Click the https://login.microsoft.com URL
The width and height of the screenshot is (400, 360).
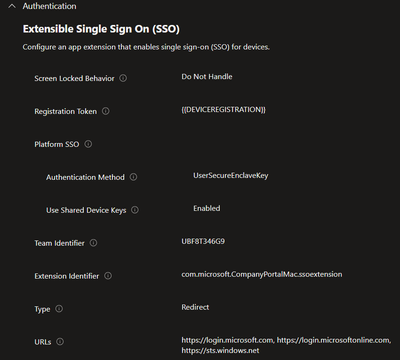click(228, 340)
